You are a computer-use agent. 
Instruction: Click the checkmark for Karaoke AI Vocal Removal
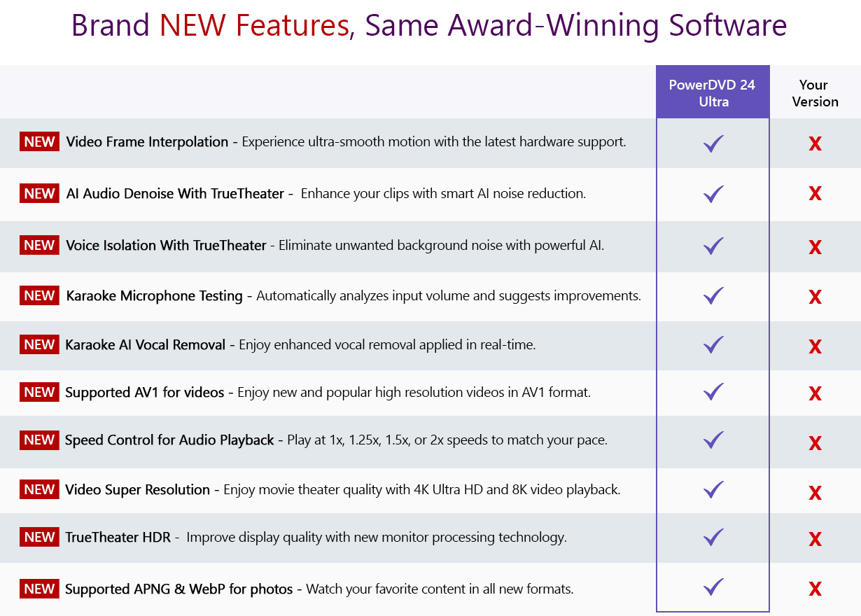(713, 344)
